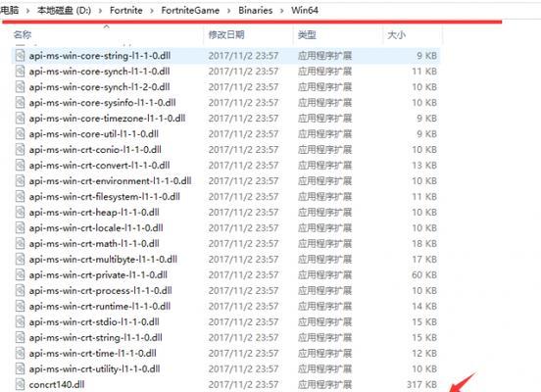Go to the Binaries folder in the breadcrumb
The height and width of the screenshot is (392, 541).
(256, 11)
